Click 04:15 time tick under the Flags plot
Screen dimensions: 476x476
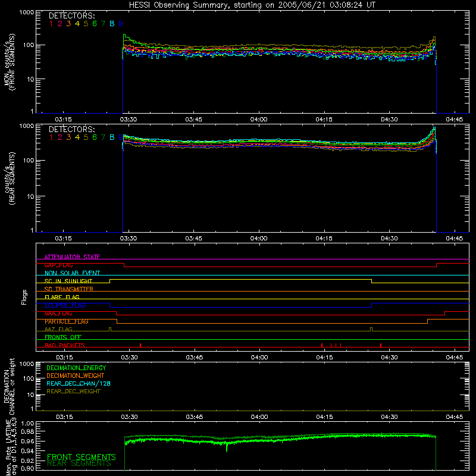[x=324, y=358]
